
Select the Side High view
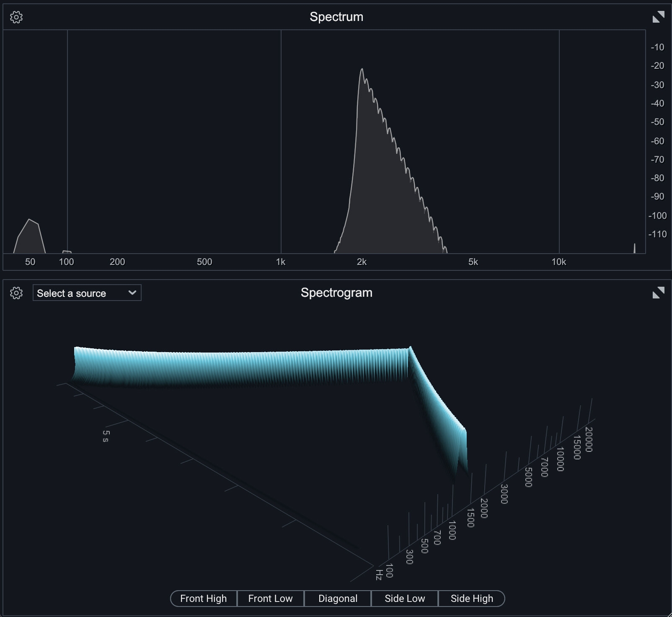click(472, 598)
